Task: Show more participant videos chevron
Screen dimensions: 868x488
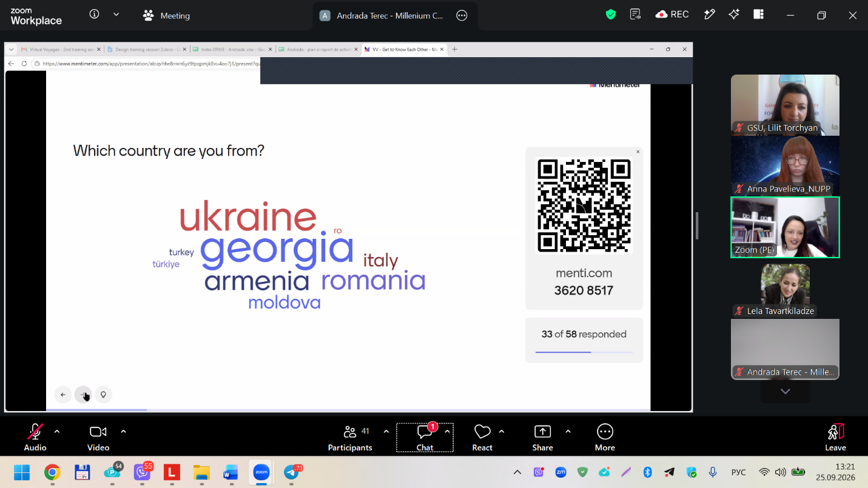Action: 786,392
